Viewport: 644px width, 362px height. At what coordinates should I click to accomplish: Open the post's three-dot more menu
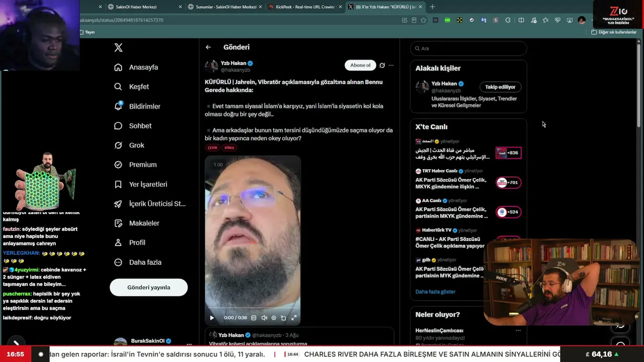391,65
